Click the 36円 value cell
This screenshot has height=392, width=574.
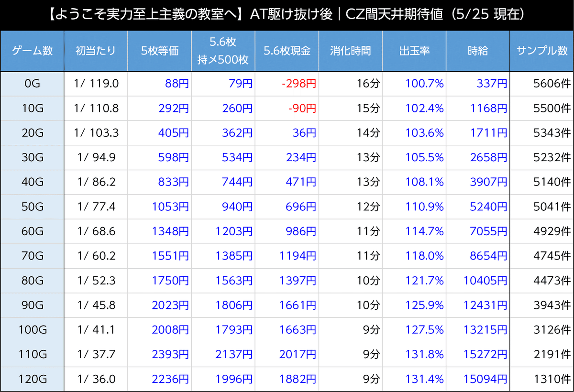click(287, 133)
